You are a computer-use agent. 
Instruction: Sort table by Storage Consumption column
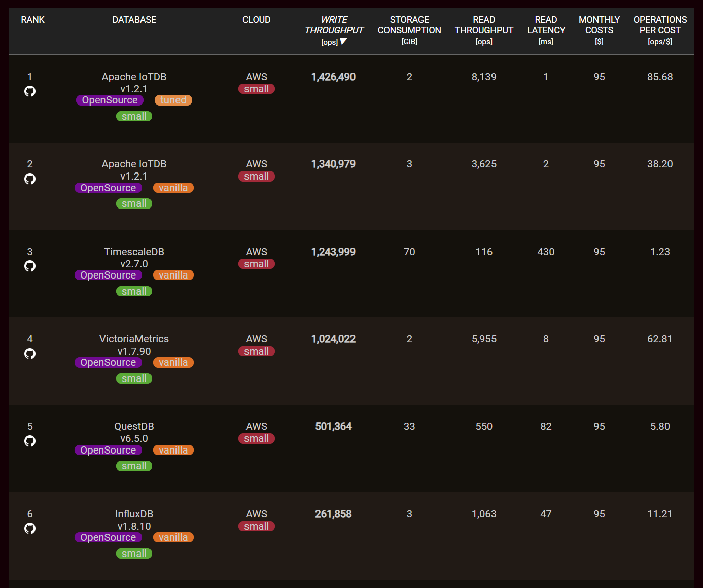409,30
